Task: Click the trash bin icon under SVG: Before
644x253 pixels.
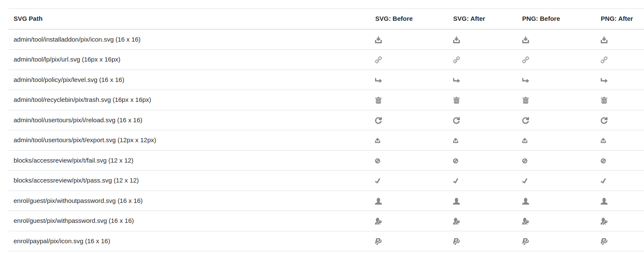Action: coord(378,100)
